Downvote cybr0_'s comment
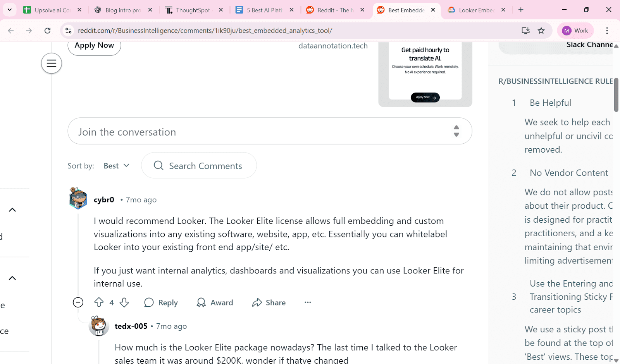Viewport: 620px width, 364px height. pyautogui.click(x=124, y=302)
